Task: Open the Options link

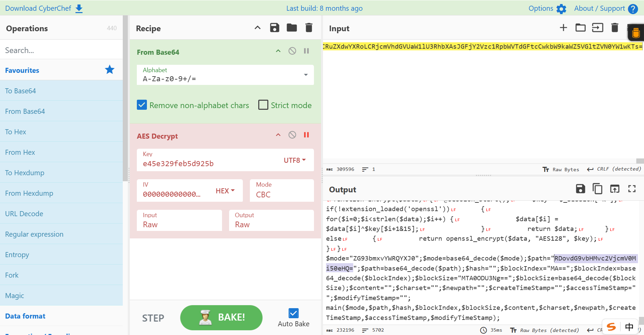Action: pos(541,8)
